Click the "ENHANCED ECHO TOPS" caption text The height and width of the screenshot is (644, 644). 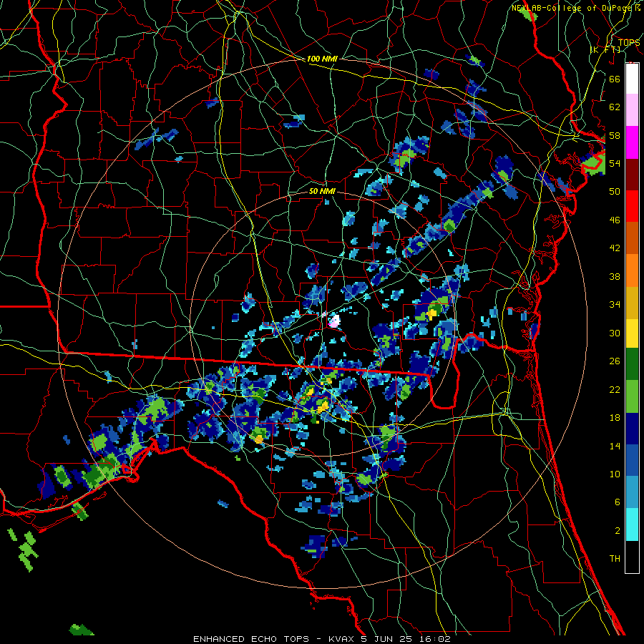pos(251,639)
